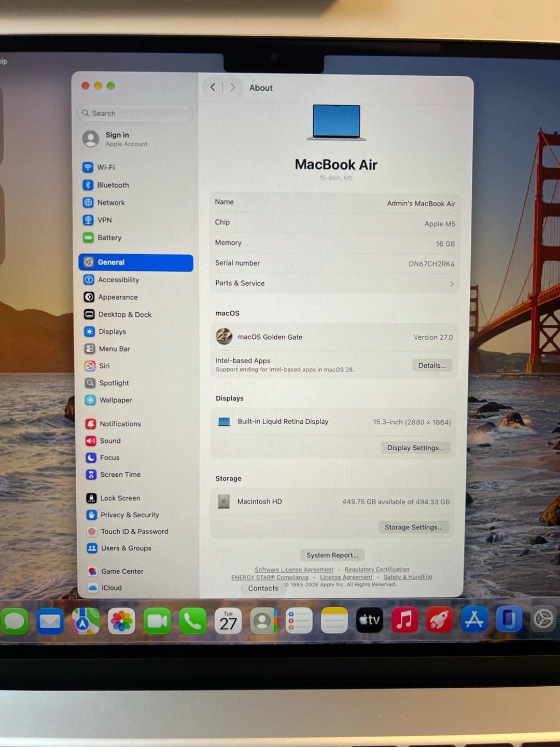
Task: Open System Settings gear in Dock
Action: [543, 619]
